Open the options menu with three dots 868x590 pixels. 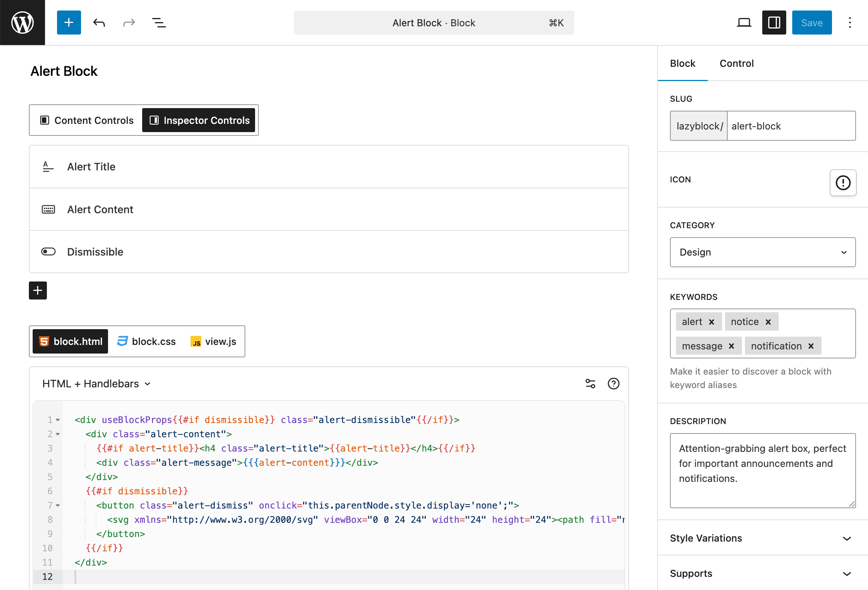click(x=850, y=23)
